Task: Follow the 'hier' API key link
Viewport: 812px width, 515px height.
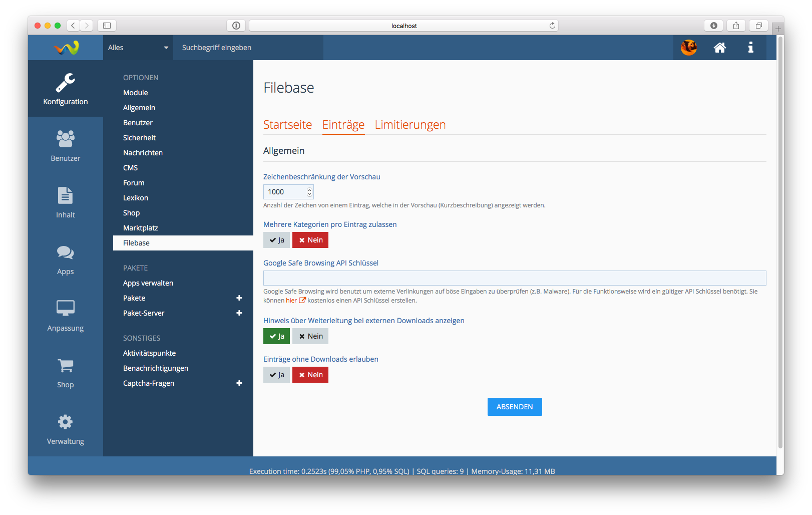Action: 291,301
